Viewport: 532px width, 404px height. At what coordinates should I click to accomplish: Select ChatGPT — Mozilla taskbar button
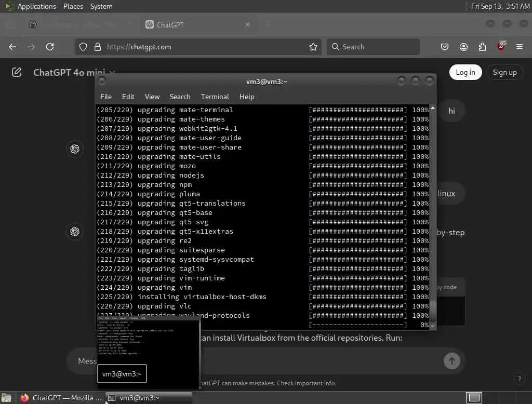[61, 398]
